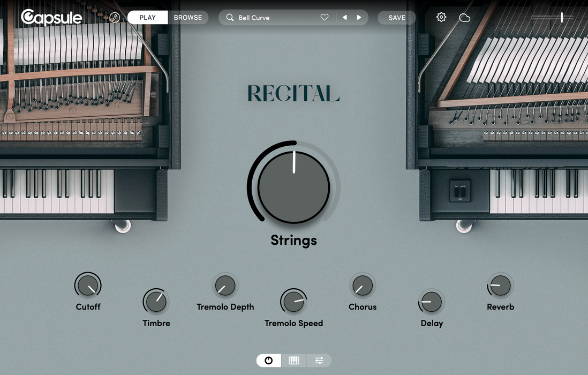Switch to PLAY mode
The width and height of the screenshot is (588, 375).
coord(147,18)
